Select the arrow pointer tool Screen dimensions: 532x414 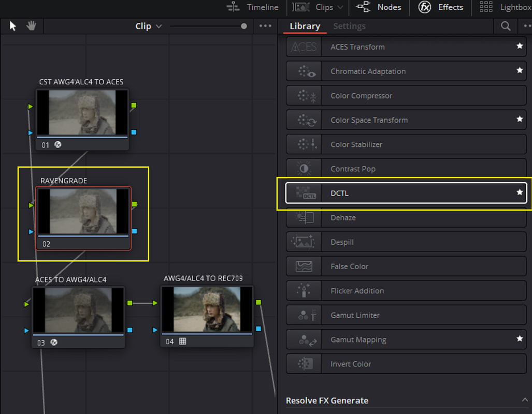(13, 26)
